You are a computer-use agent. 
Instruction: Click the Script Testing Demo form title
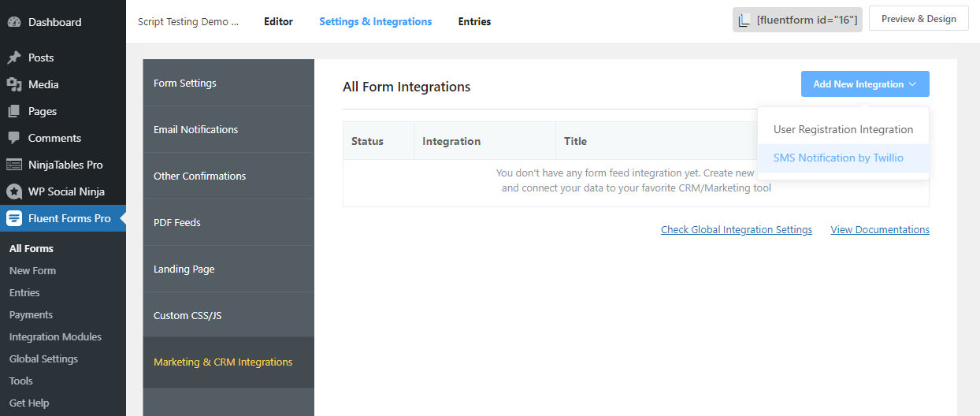188,22
